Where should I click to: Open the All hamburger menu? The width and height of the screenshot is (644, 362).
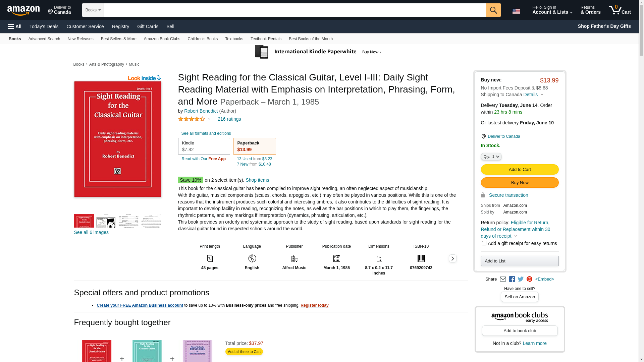coord(15,26)
